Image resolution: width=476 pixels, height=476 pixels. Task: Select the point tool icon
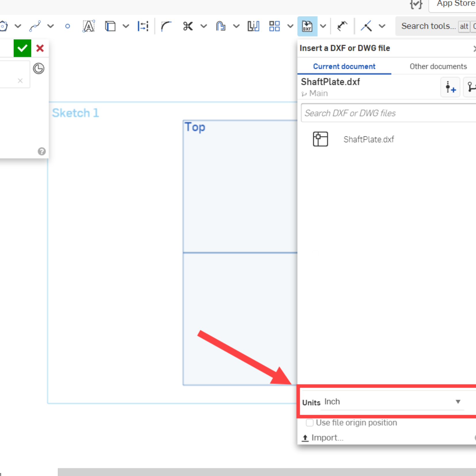(68, 26)
